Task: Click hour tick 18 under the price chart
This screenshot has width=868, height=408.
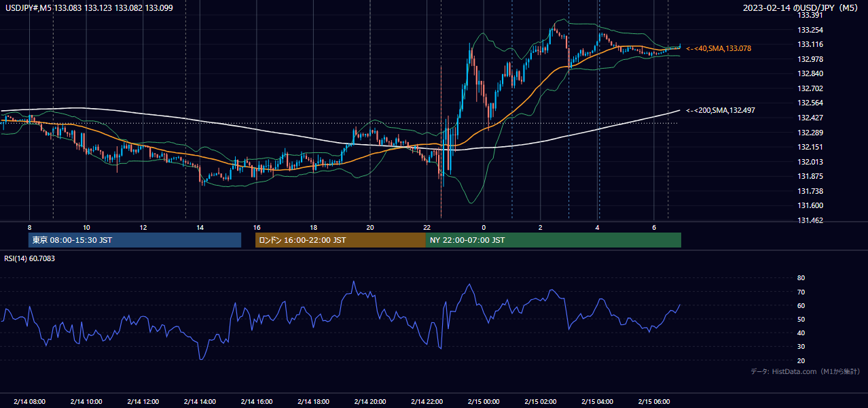Action: click(313, 227)
